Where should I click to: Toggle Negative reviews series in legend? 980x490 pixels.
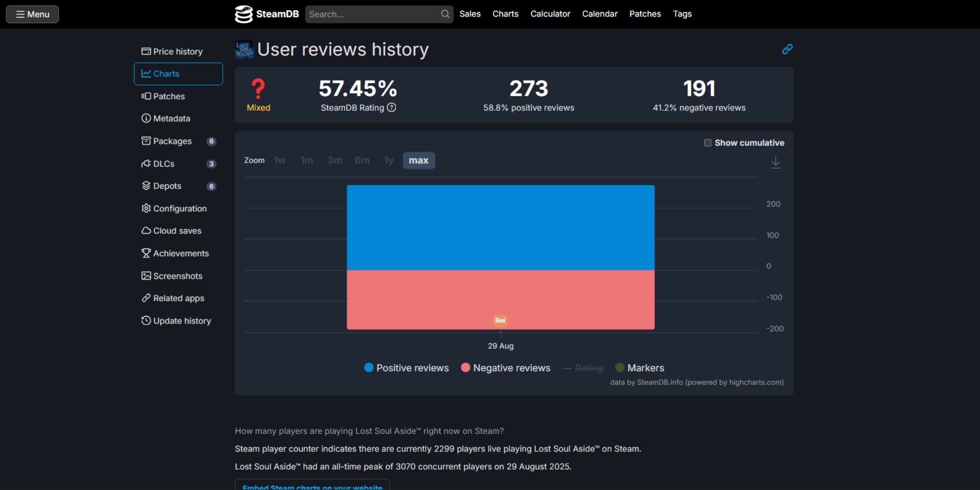(x=506, y=368)
